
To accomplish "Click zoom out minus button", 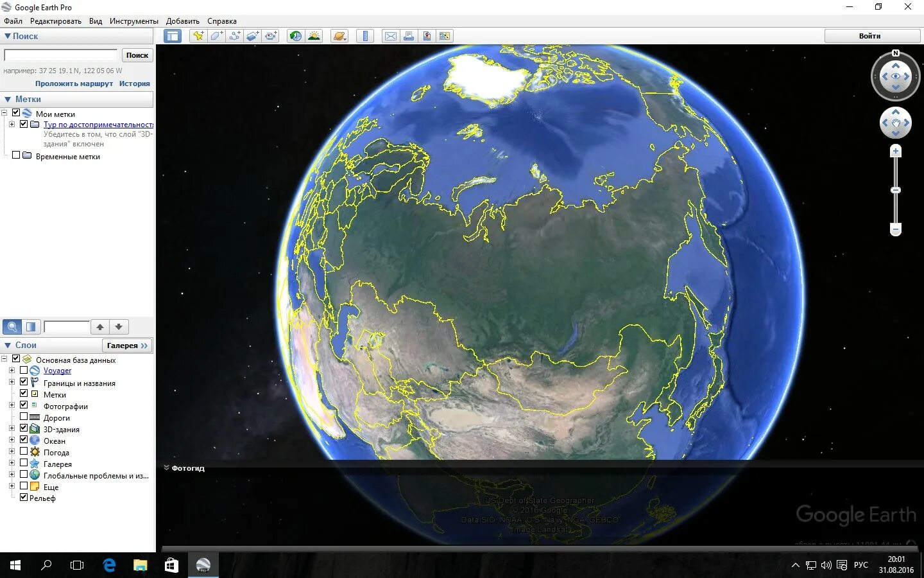I will click(896, 229).
